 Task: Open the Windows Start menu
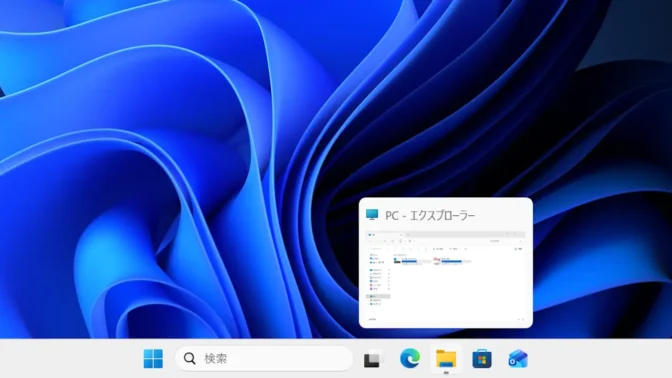coord(153,358)
